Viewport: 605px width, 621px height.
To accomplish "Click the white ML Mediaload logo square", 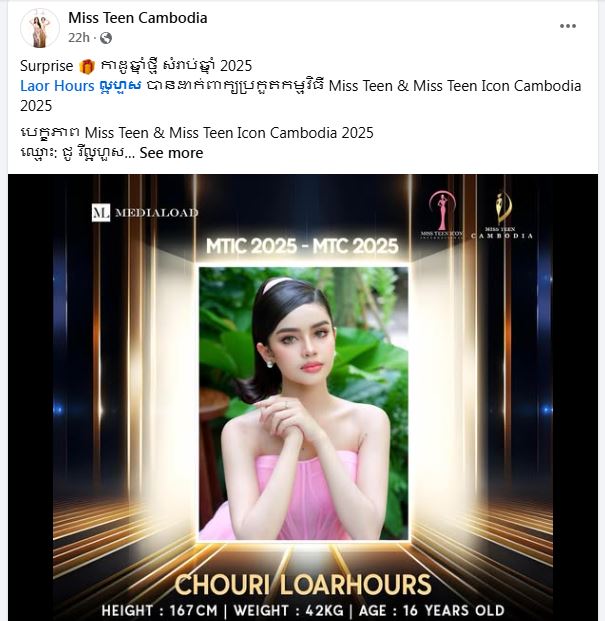I will point(101,213).
